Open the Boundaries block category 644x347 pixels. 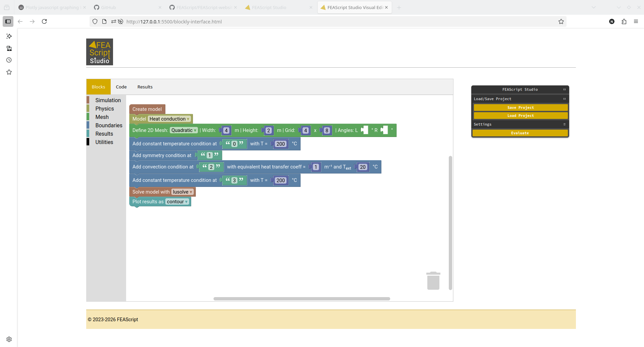tap(109, 125)
